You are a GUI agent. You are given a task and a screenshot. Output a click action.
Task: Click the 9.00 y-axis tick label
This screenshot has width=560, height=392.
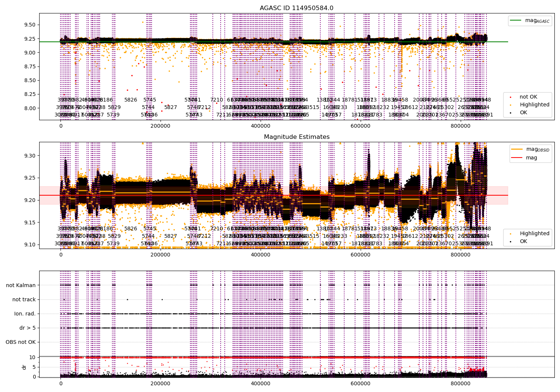point(29,53)
